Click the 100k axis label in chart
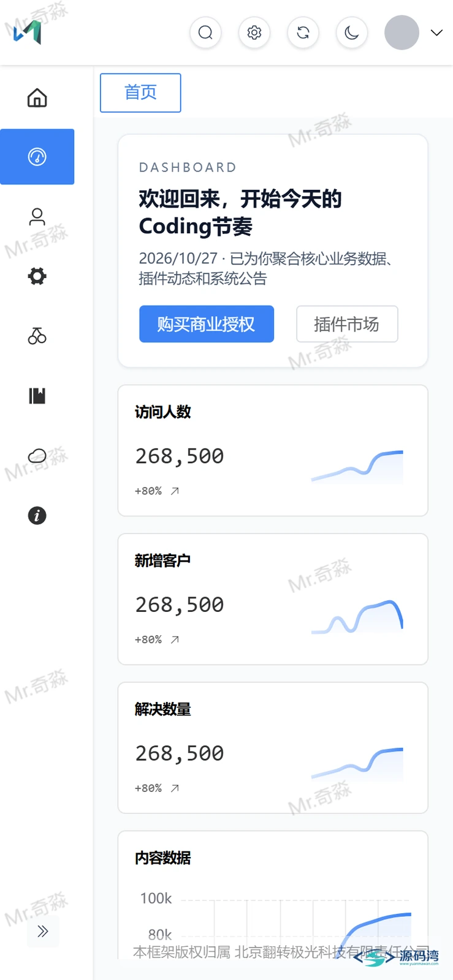This screenshot has width=453, height=980. tap(156, 899)
